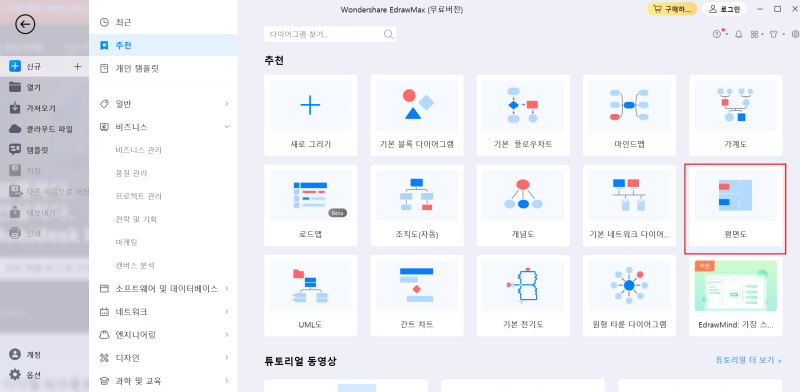
Task: Expand the 엔지니어링 category
Action: point(163,335)
